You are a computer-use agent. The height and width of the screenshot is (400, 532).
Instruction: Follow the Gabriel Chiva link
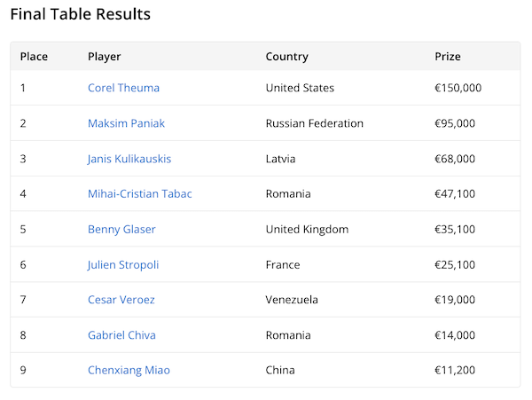pos(121,335)
